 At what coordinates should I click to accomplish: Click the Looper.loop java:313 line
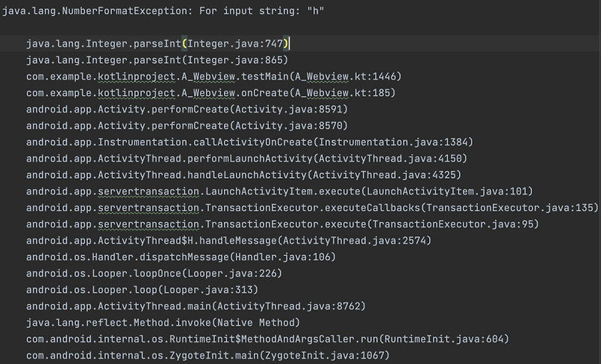click(x=142, y=290)
